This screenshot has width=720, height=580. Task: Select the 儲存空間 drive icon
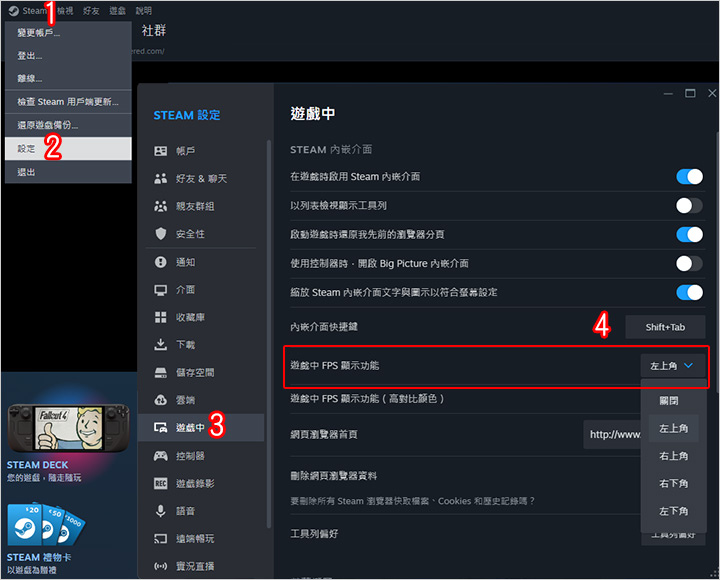tap(161, 372)
